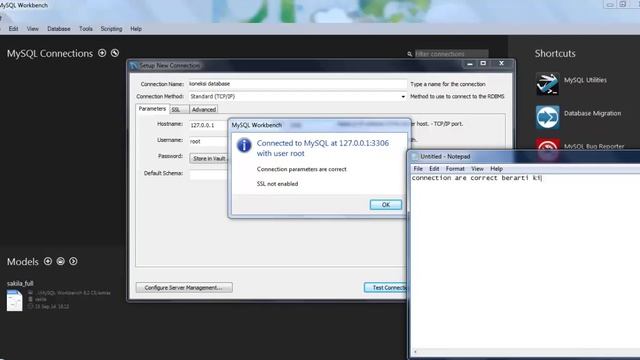Click the Hostname input field

pyautogui.click(x=209, y=125)
